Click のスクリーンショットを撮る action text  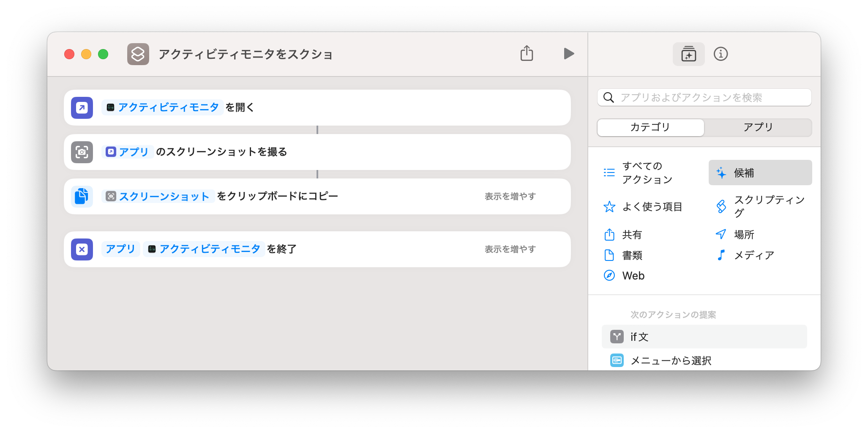coord(221,152)
